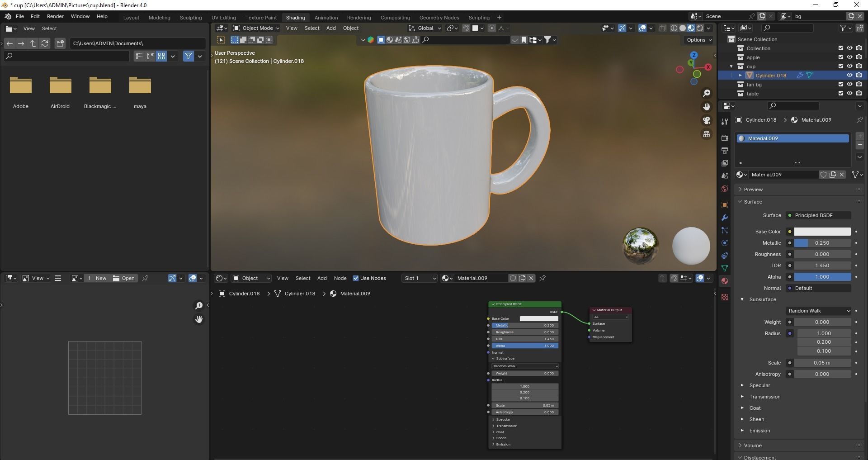The height and width of the screenshot is (460, 868).
Task: Click the Principled BSDF surface shader button
Action: pos(819,215)
